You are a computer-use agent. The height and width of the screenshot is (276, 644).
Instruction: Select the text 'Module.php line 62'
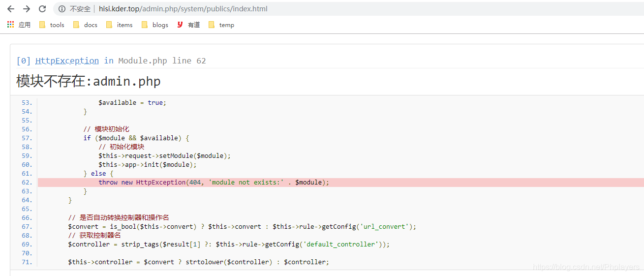tap(162, 61)
